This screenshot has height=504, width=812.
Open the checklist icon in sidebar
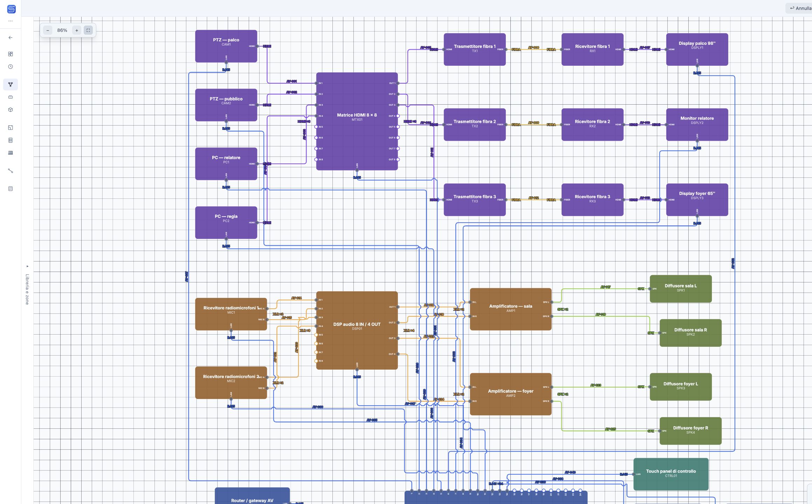click(x=11, y=189)
